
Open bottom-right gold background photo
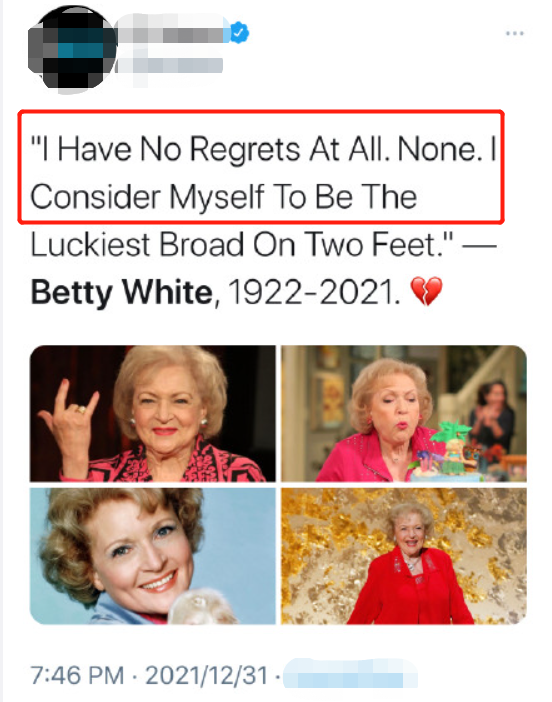[x=404, y=556]
